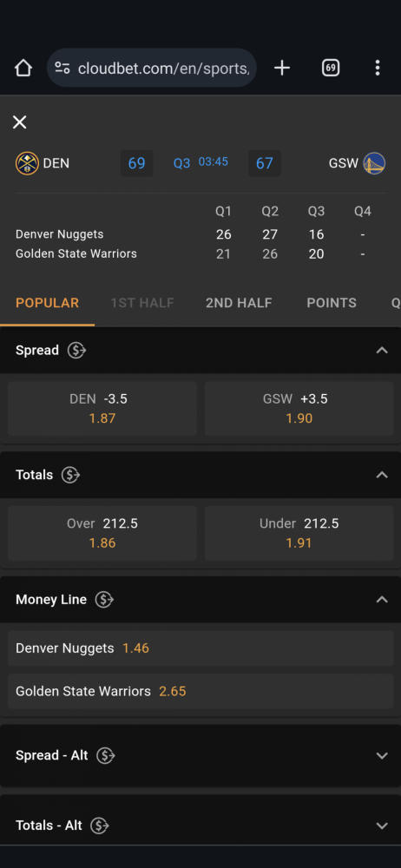Collapse the Totals section
The image size is (401, 868).
click(x=382, y=475)
